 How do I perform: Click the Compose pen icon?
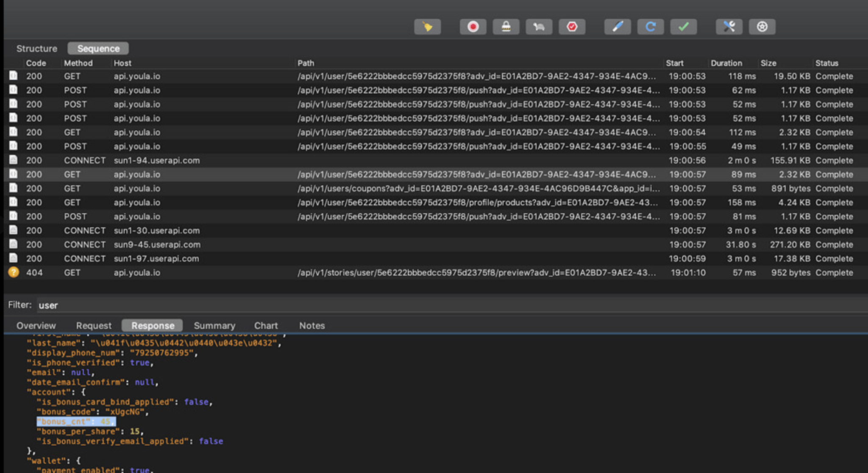618,27
